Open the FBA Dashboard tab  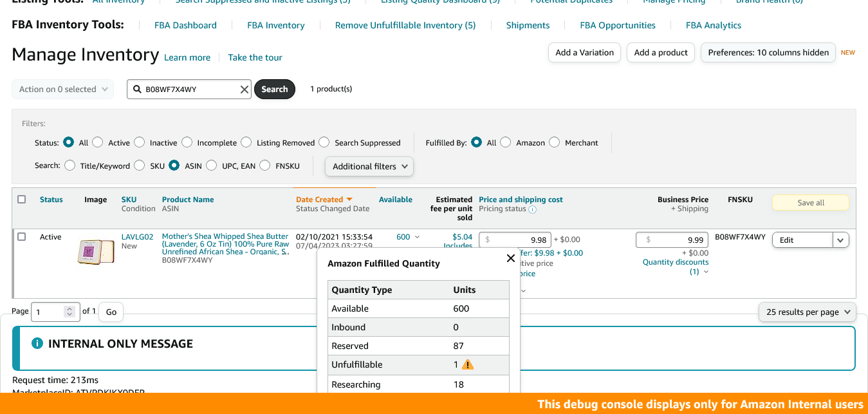185,25
